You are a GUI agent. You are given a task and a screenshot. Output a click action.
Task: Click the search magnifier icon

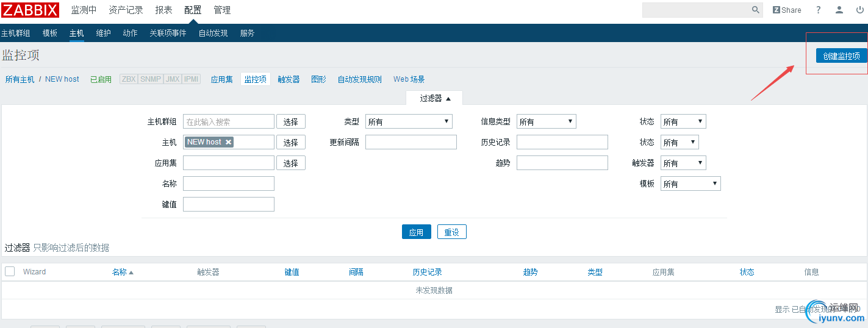pyautogui.click(x=755, y=10)
